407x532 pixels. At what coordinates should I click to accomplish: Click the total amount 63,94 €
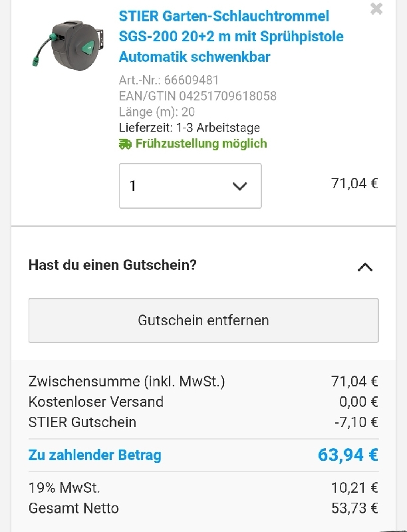(x=348, y=455)
